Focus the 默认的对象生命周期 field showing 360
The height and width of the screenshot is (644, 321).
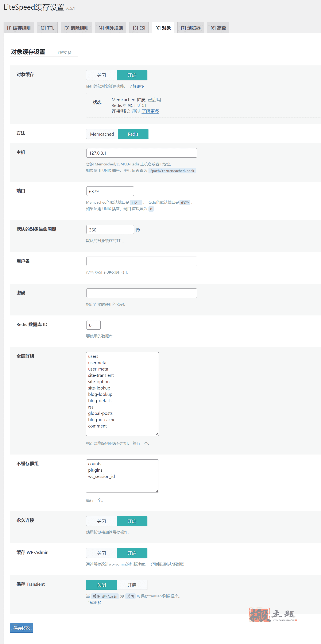(110, 230)
